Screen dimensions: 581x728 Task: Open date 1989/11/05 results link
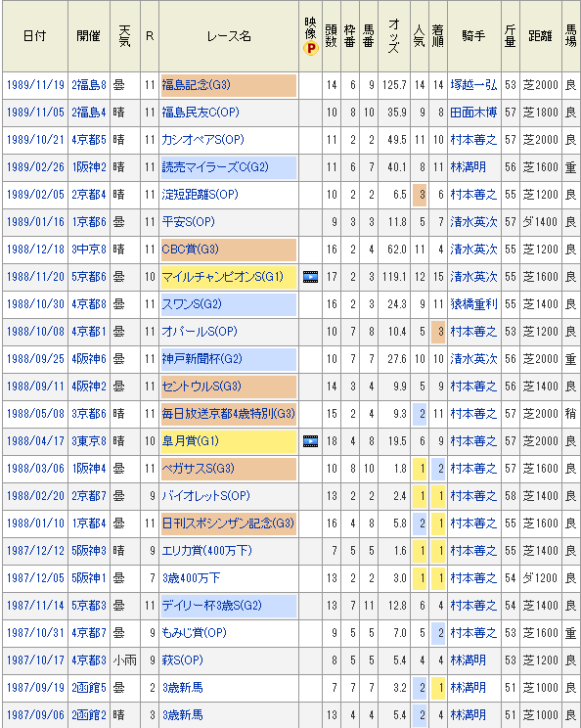35,113
